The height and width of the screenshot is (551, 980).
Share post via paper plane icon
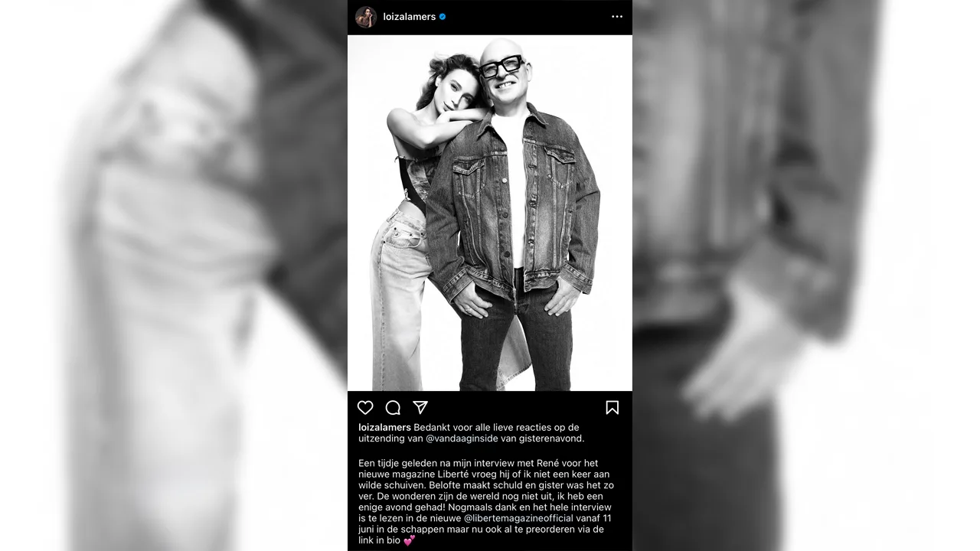click(x=420, y=407)
